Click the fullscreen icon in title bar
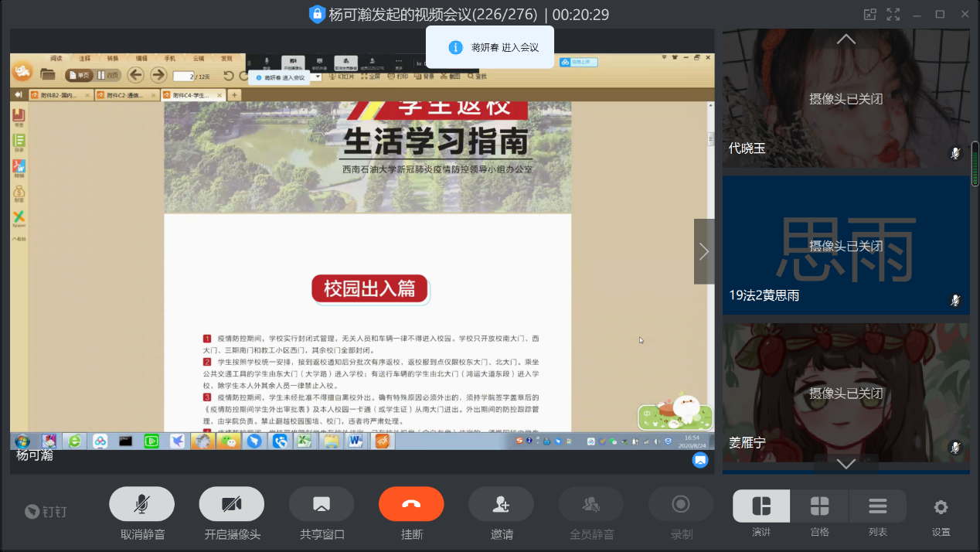Viewport: 980px width, 552px height. 893,14
